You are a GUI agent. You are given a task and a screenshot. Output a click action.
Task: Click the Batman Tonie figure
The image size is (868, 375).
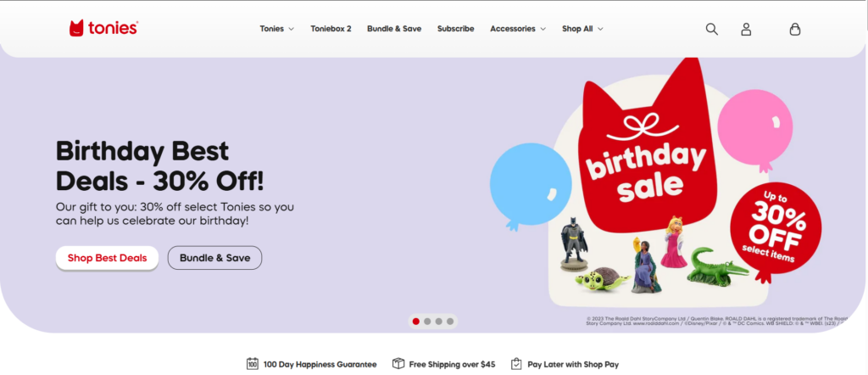coord(574,243)
